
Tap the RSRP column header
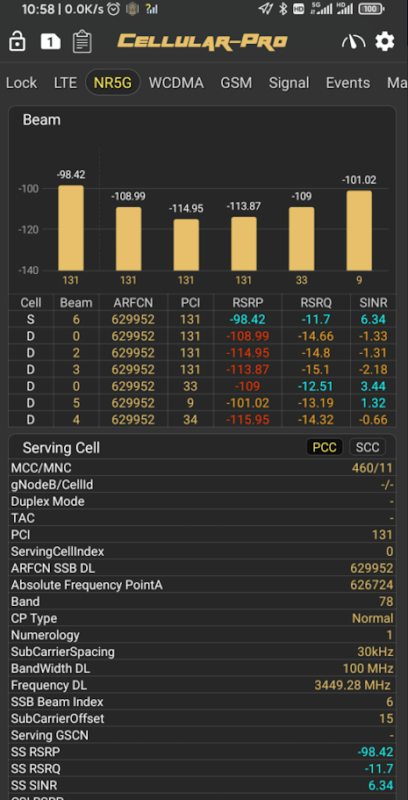[x=248, y=303]
